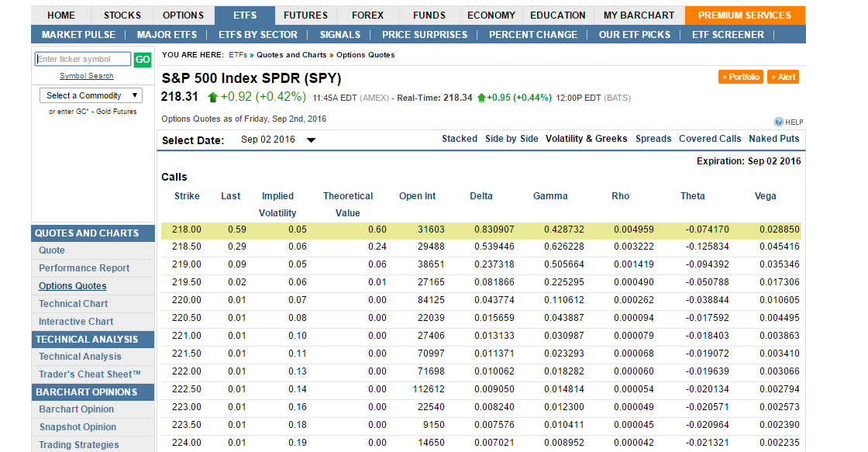The image size is (868, 452).
Task: Open the FUNDS menu tab
Action: [429, 16]
